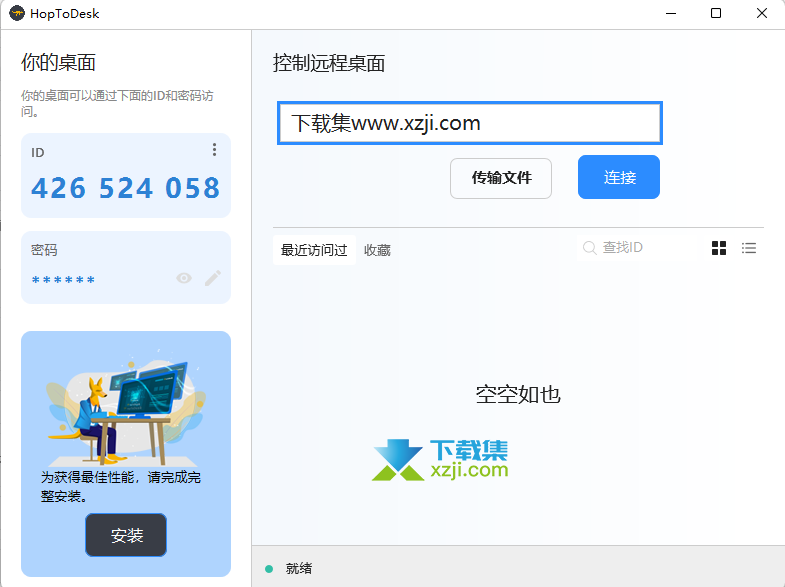Switch to list view of sessions
The width and height of the screenshot is (785, 587).
(749, 248)
